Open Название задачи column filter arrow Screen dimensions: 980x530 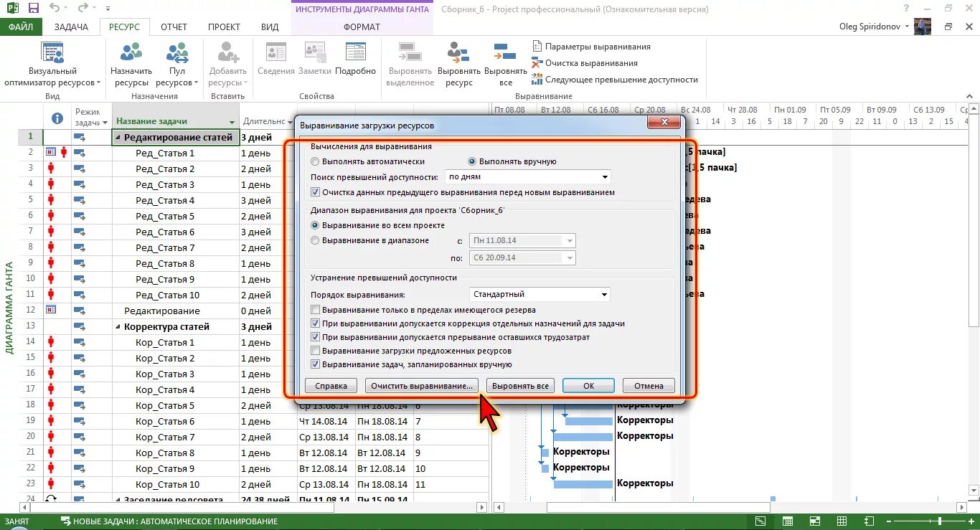[x=232, y=122]
